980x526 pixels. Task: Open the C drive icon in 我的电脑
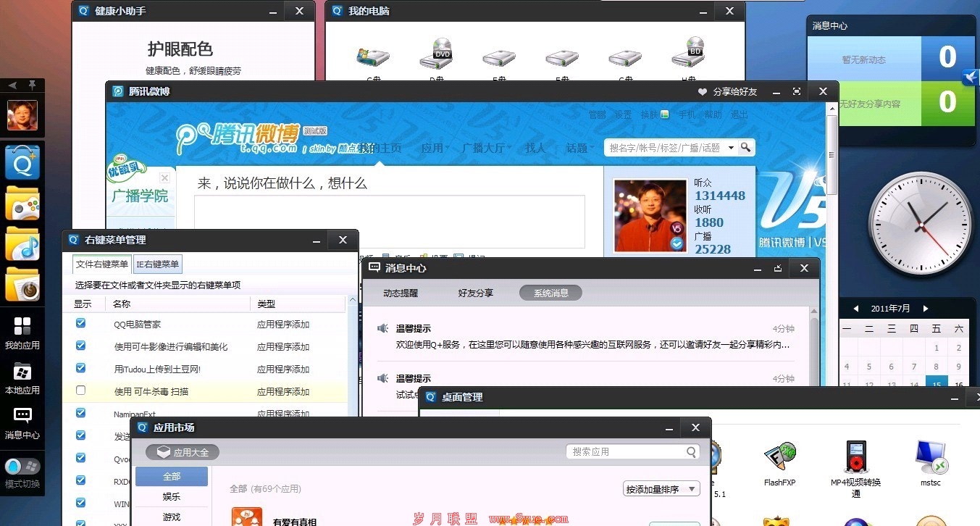373,58
